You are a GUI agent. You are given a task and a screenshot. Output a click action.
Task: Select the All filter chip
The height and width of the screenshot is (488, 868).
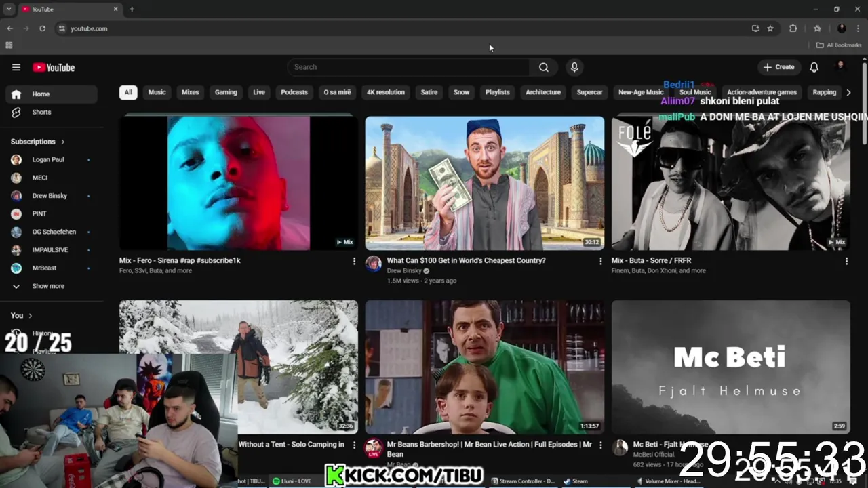(x=128, y=92)
